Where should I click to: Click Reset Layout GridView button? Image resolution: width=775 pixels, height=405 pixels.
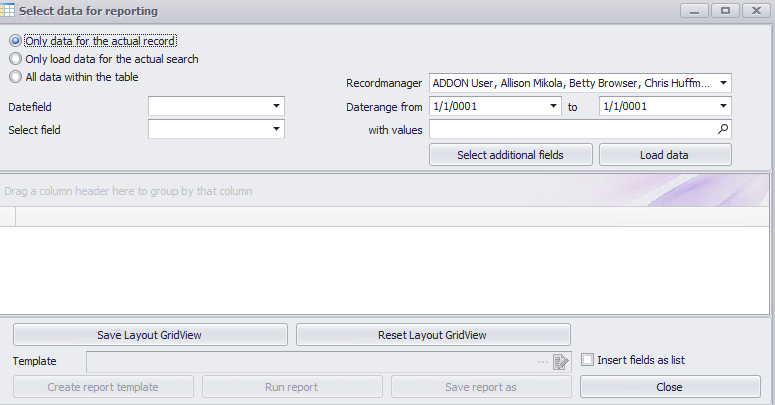coord(433,335)
